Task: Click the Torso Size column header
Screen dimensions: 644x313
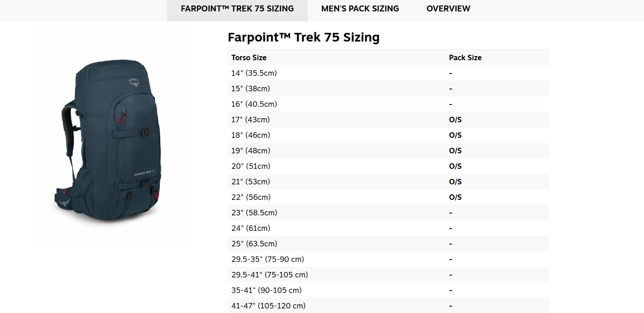Action: 249,57
